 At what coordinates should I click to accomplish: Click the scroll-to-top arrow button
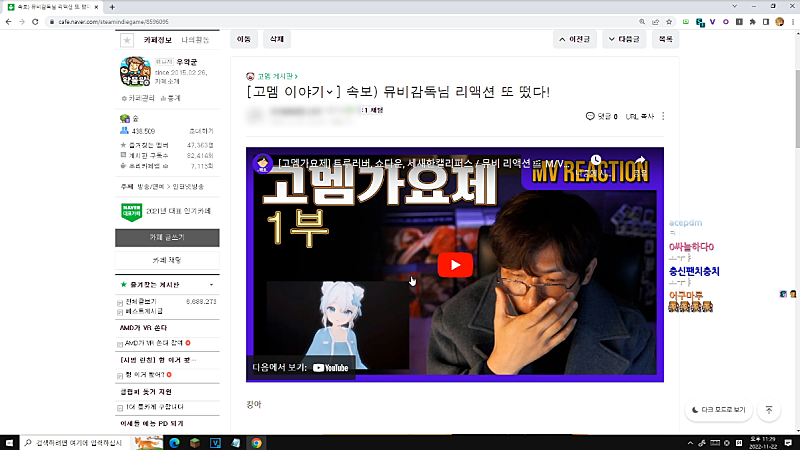(769, 410)
